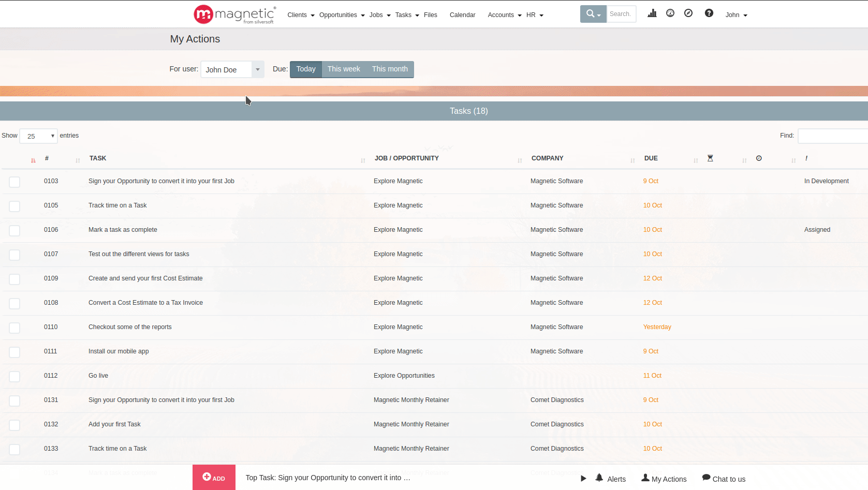Tick checkbox for task 0106
The height and width of the screenshot is (490, 868).
pos(14,231)
